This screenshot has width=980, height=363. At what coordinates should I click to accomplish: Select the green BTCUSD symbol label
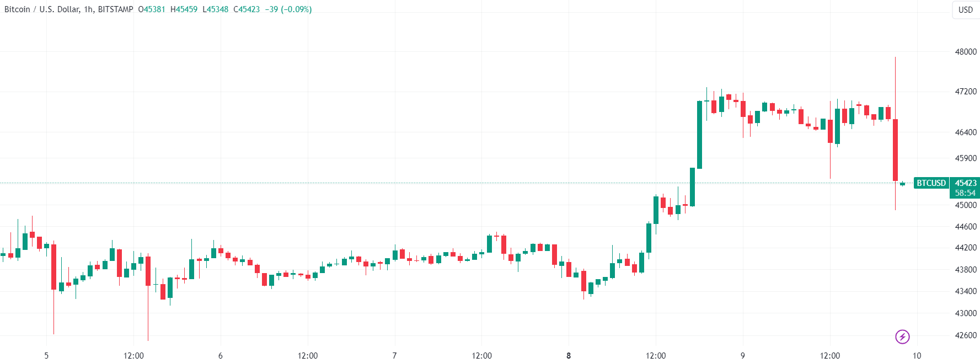(931, 183)
